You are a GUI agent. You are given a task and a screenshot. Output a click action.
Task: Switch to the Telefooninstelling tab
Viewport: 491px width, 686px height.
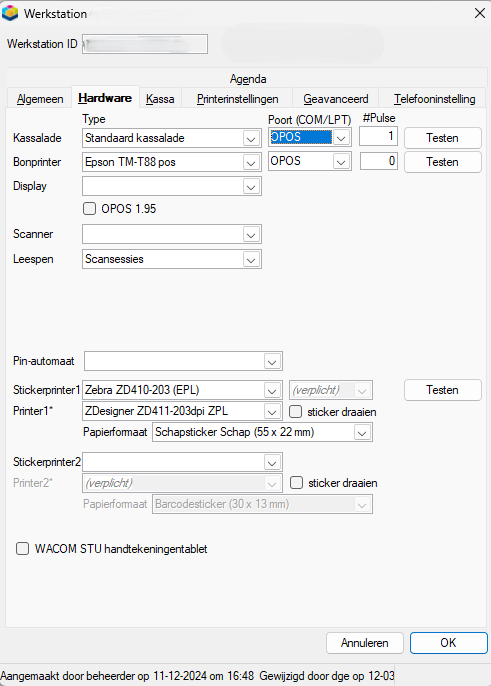click(434, 99)
